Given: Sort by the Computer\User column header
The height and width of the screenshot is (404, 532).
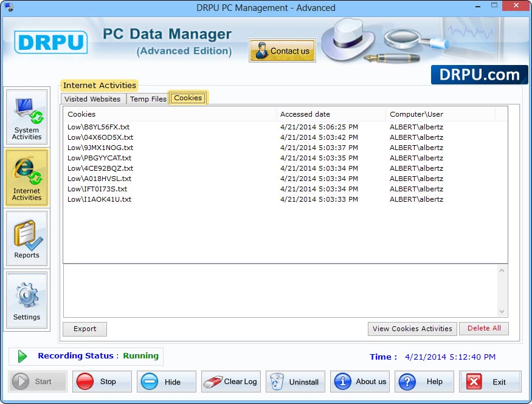Looking at the screenshot, I should tap(440, 114).
